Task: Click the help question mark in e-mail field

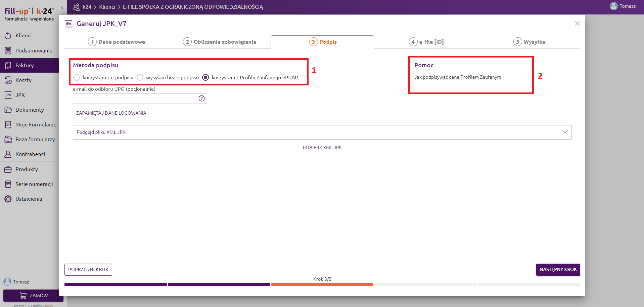Action: click(201, 99)
